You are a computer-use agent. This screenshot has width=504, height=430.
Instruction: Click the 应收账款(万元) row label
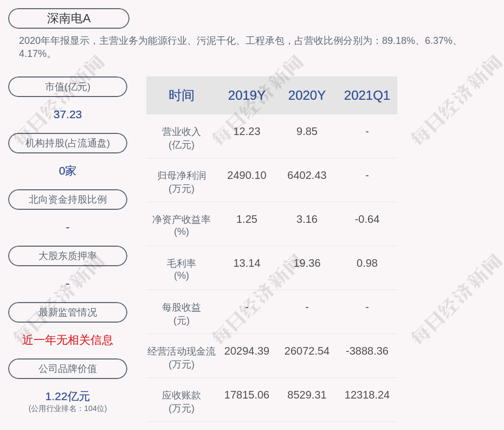182,402
